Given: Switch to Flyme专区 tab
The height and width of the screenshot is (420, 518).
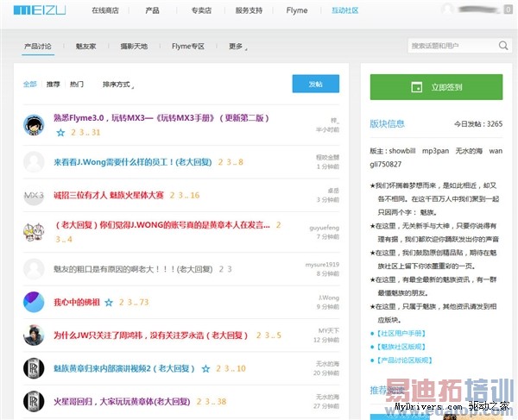Looking at the screenshot, I should [x=188, y=47].
